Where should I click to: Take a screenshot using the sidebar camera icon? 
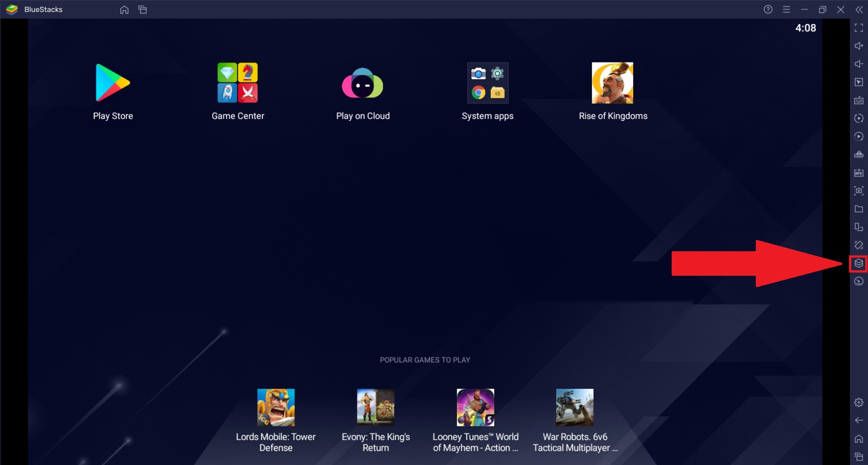coord(859,191)
